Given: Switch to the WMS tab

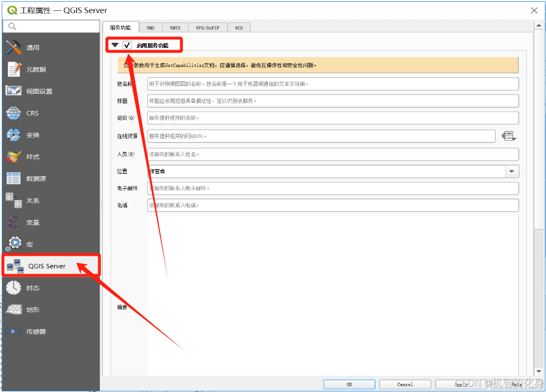Looking at the screenshot, I should (x=150, y=28).
